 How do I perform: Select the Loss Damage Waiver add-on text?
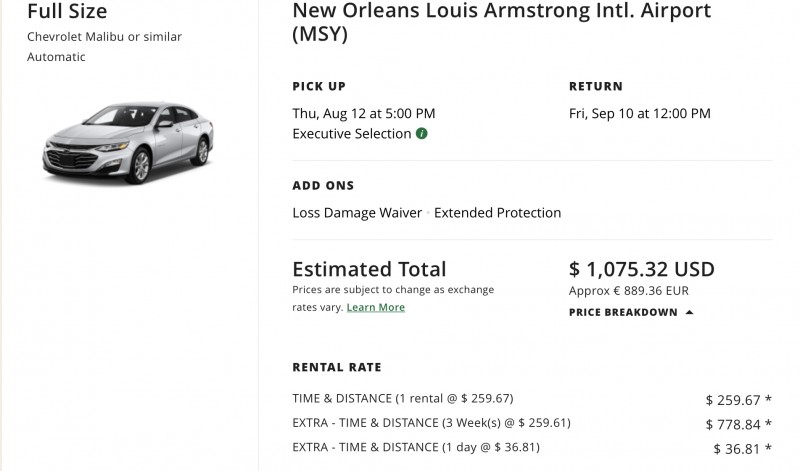click(x=357, y=212)
